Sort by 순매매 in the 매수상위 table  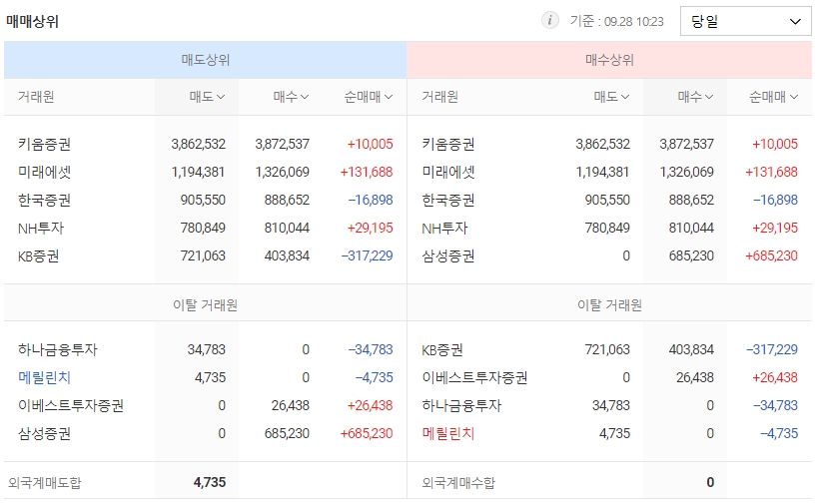(774, 97)
